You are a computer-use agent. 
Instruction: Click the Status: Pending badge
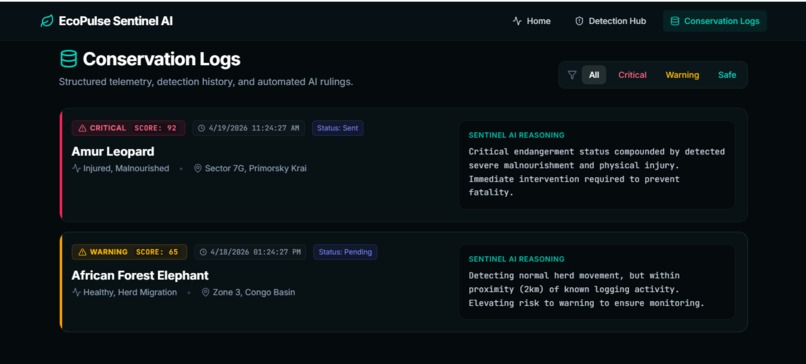tap(345, 252)
